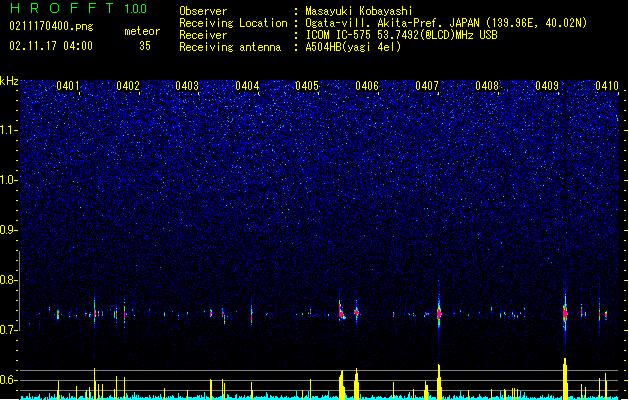629x400 pixels.
Task: Select antenna text A504HB(yagi 4el)
Action: coord(353,47)
